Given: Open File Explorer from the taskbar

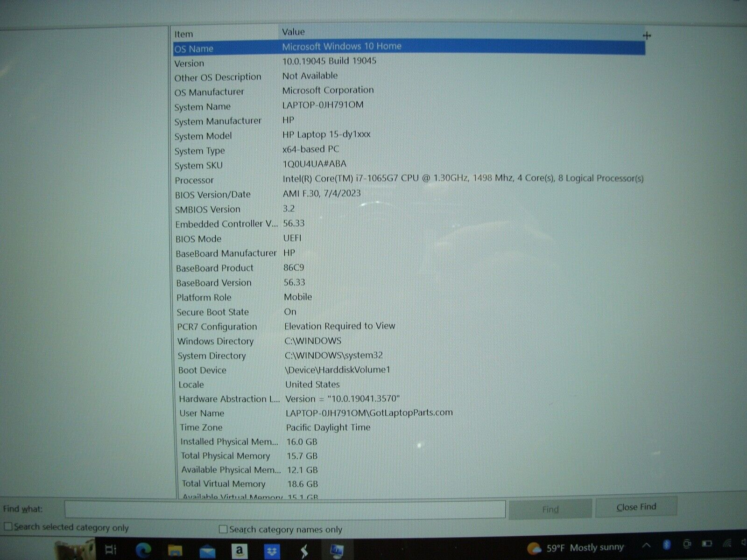Looking at the screenshot, I should [175, 551].
